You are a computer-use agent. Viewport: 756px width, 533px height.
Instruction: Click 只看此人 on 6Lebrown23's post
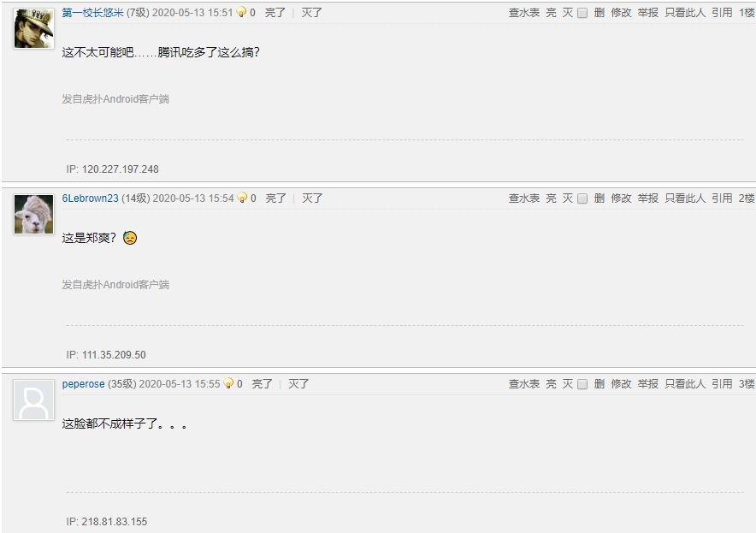pyautogui.click(x=685, y=198)
